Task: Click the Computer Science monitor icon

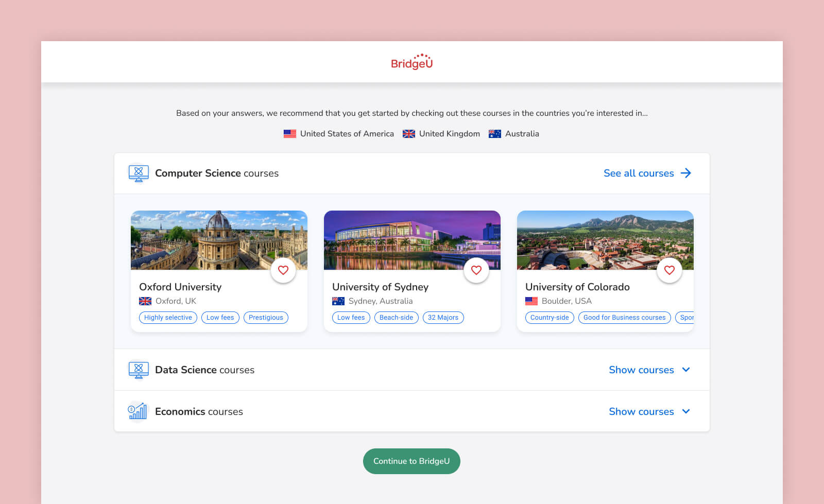Action: pos(138,173)
